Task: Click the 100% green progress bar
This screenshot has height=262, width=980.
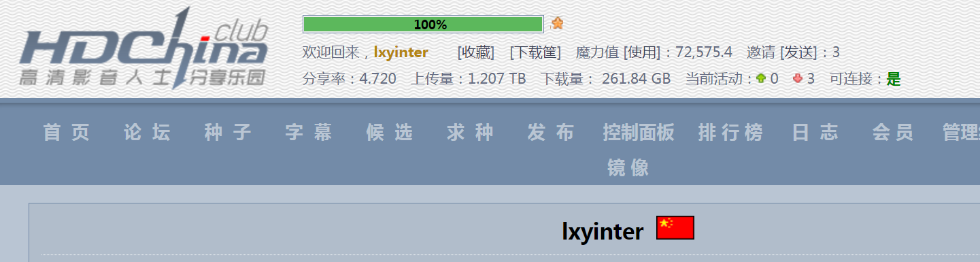Action: [x=423, y=24]
